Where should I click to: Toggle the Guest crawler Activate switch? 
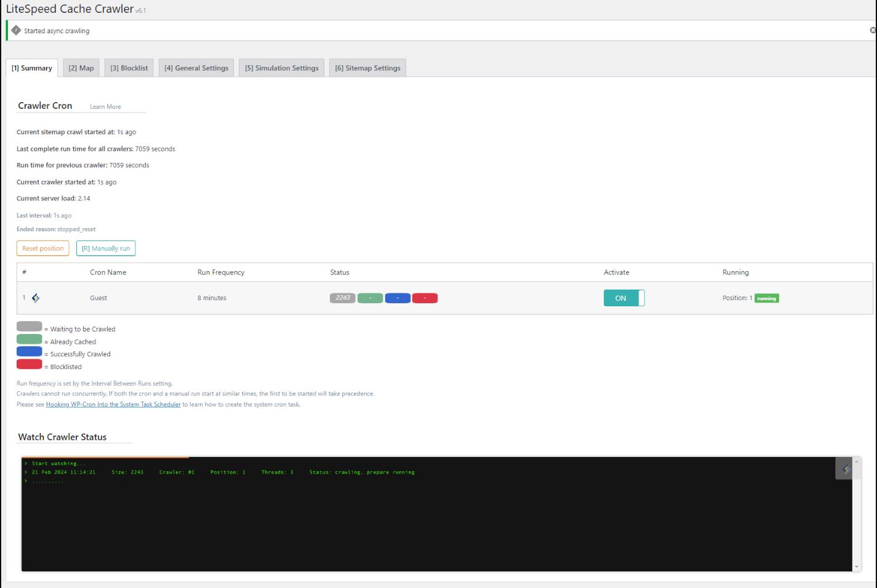pos(624,298)
